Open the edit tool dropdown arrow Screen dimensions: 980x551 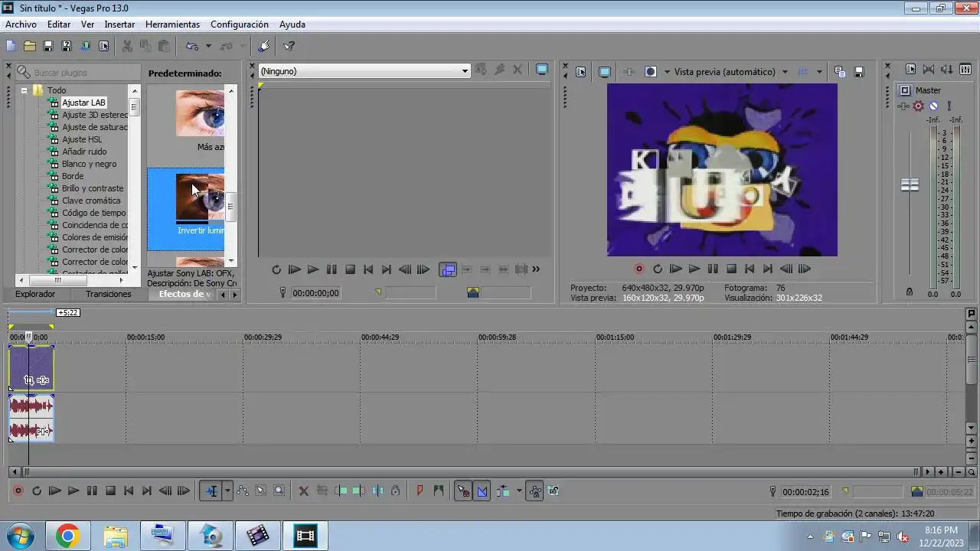pos(227,491)
